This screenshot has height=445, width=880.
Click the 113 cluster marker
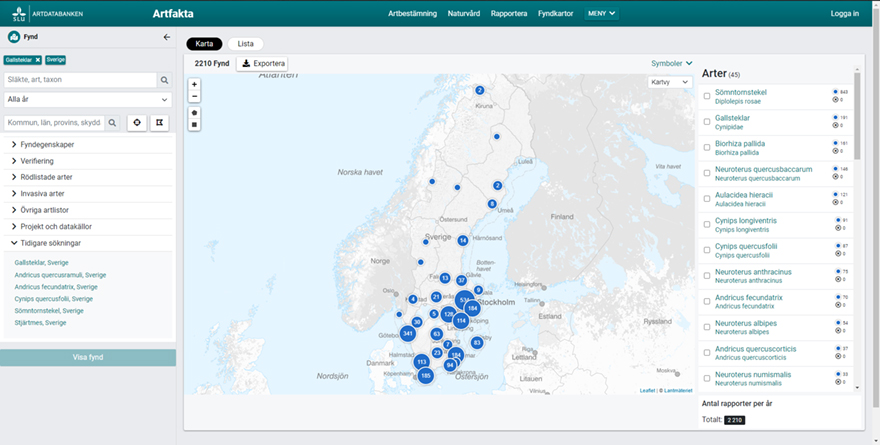pyautogui.click(x=421, y=362)
